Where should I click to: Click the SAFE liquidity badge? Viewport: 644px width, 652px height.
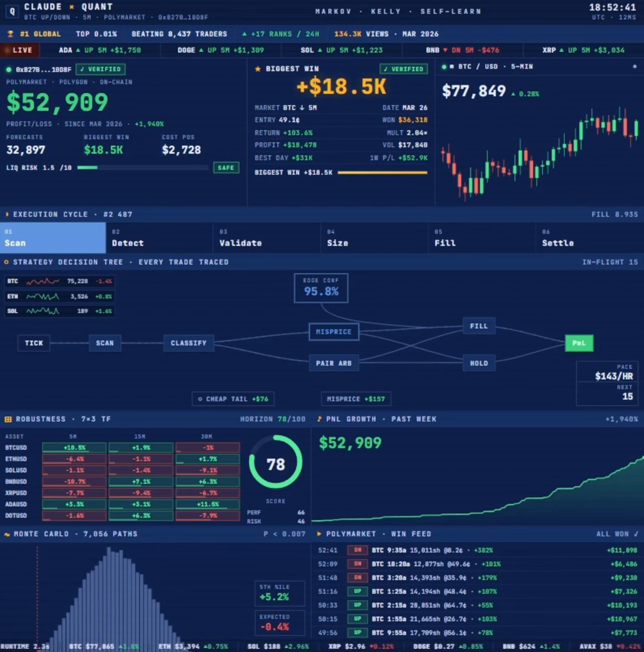pos(226,168)
